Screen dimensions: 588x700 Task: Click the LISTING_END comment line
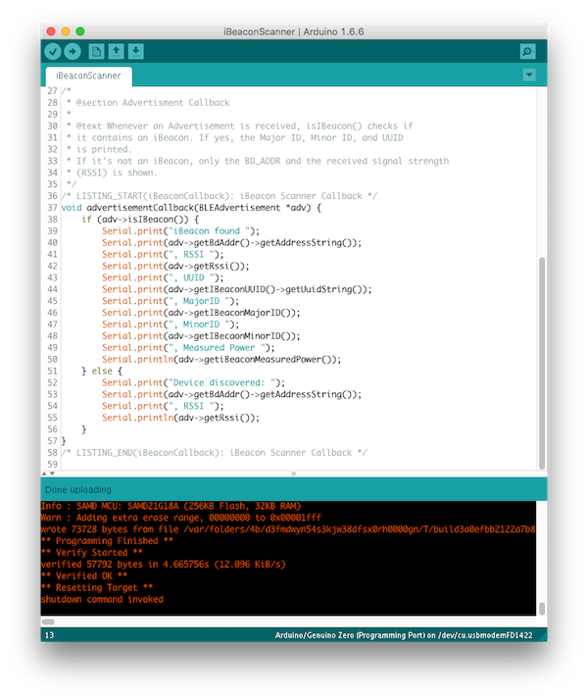215,453
